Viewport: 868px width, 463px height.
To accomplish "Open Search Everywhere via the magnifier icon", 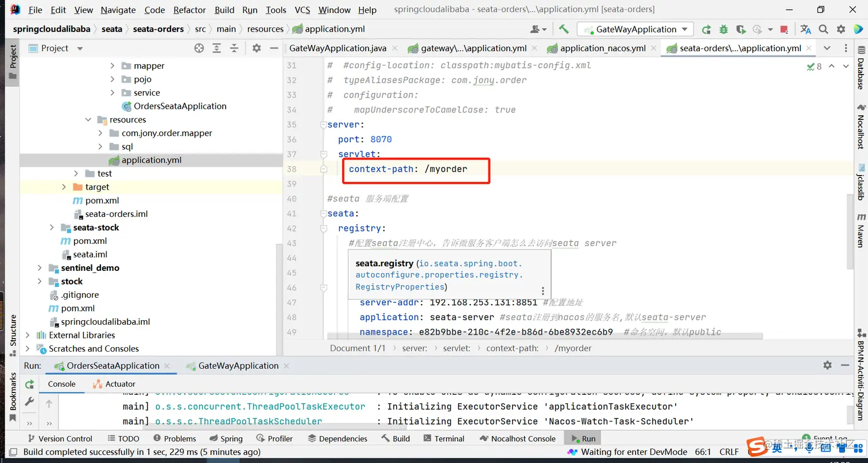I will [823, 29].
